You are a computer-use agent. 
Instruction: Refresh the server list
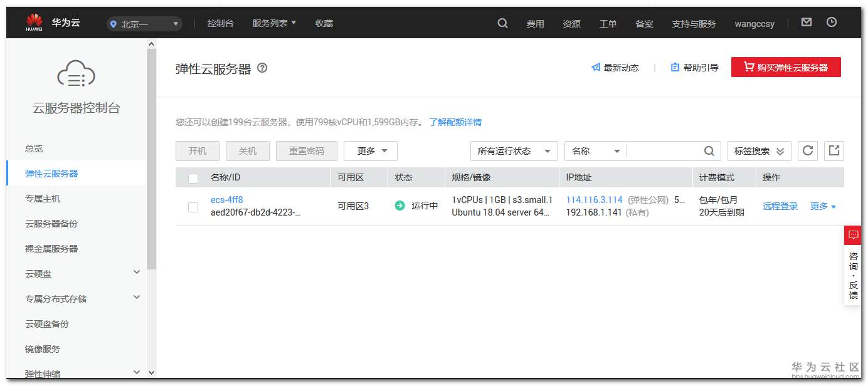(808, 150)
